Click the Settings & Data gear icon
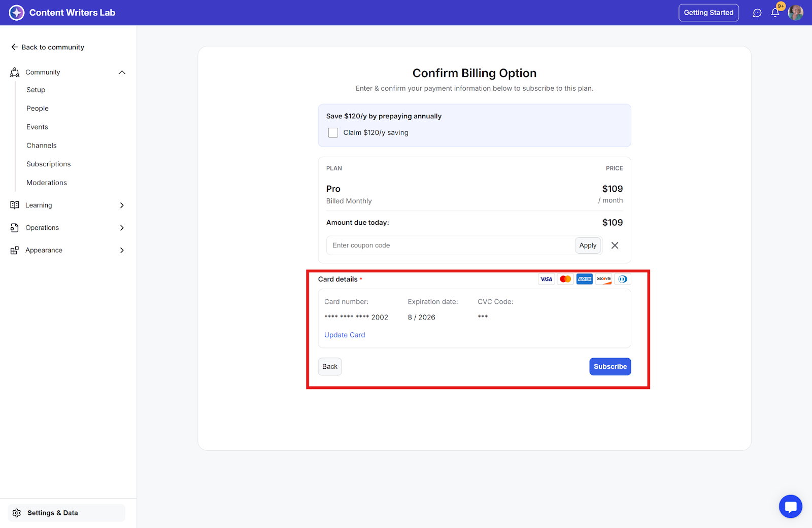This screenshot has height=528, width=812. pos(17,513)
